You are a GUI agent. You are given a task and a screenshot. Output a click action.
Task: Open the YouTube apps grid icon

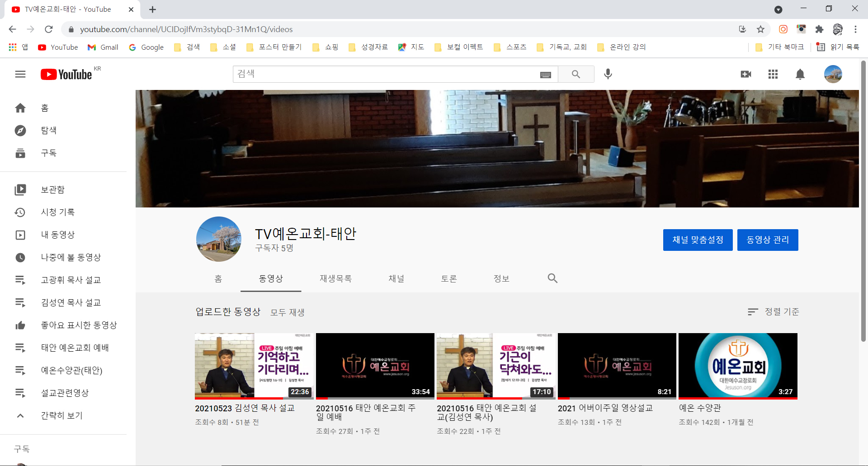[x=773, y=74]
